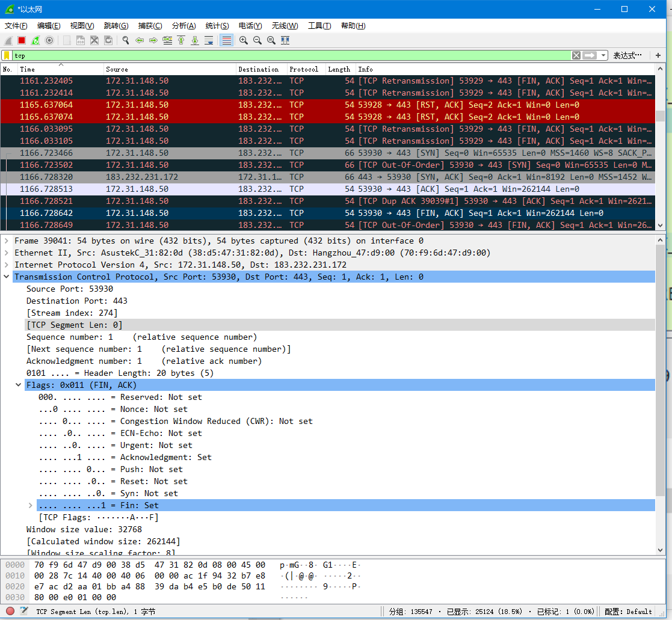Click packet details scrollbar down arrow
Screen dimensions: 672x620
[x=660, y=550]
